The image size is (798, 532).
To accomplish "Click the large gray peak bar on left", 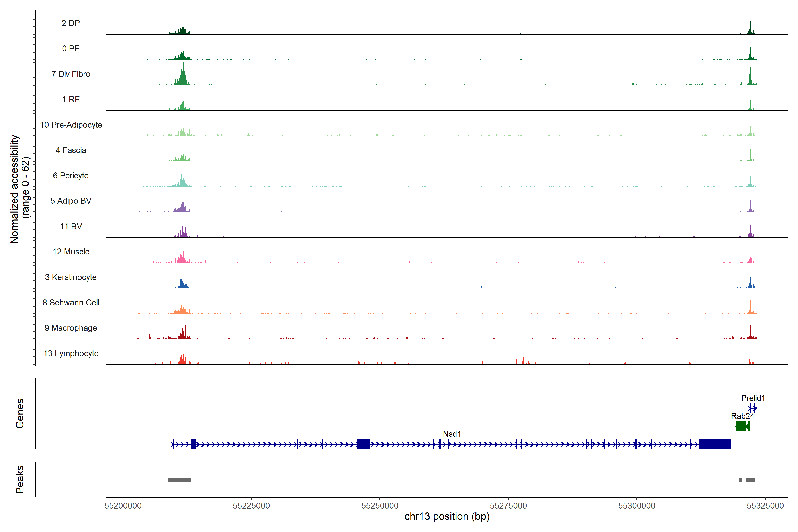I will click(x=180, y=479).
